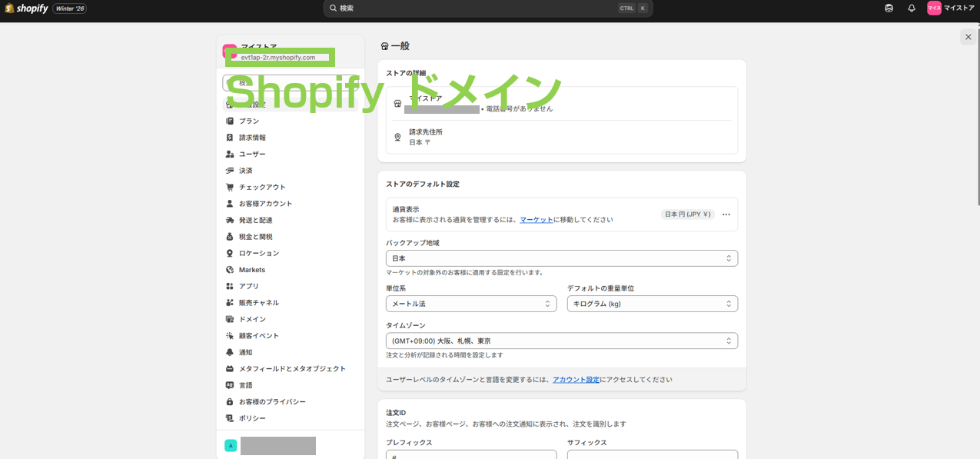980x459 pixels.
Task: Close settings with the X button
Action: 968,37
